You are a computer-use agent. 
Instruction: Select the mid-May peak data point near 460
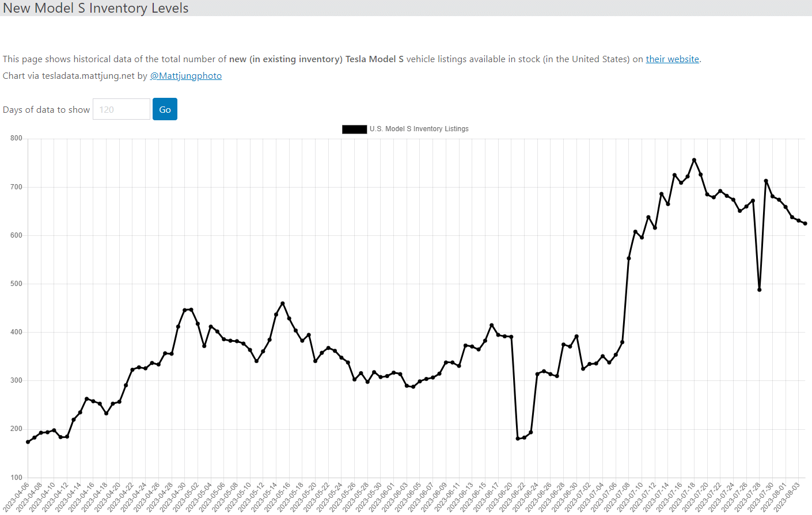click(x=283, y=303)
